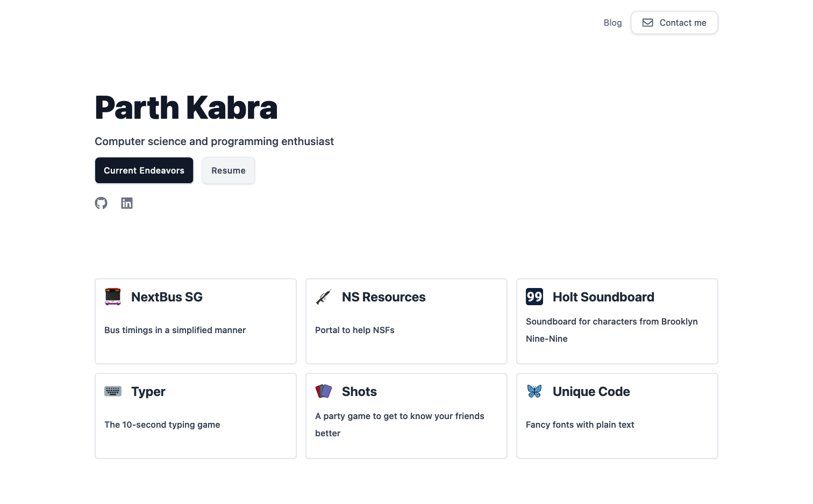Click the playing cards icon for Shots

(324, 391)
